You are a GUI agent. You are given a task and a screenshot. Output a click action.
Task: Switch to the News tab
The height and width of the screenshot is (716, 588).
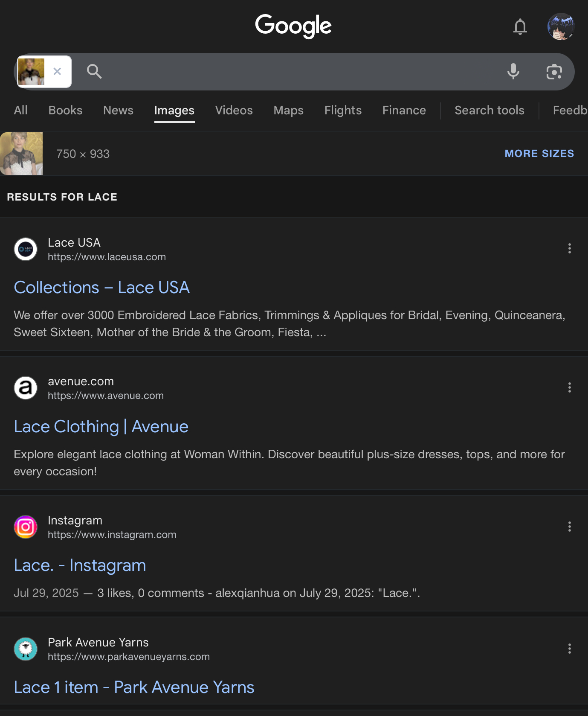[118, 111]
